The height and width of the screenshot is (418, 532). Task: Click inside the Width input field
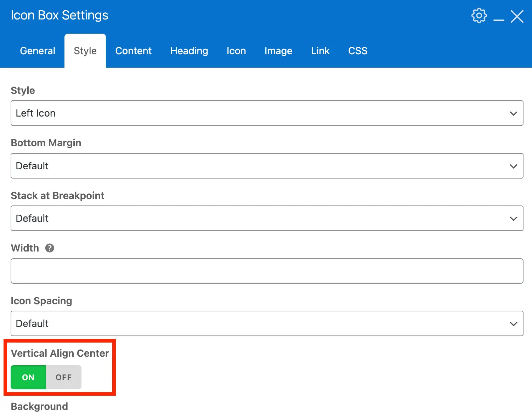[267, 271]
